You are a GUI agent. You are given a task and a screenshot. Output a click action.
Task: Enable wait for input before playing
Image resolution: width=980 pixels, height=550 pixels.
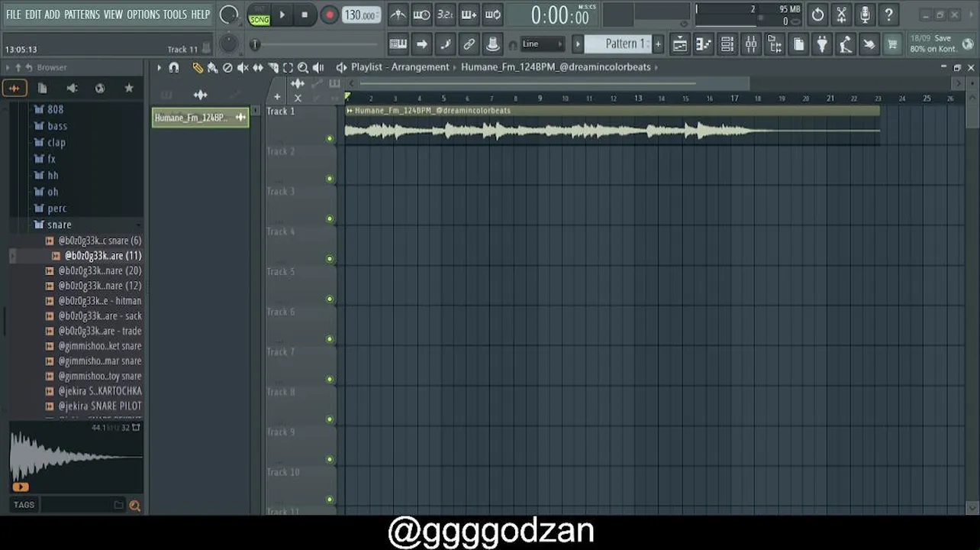[421, 15]
